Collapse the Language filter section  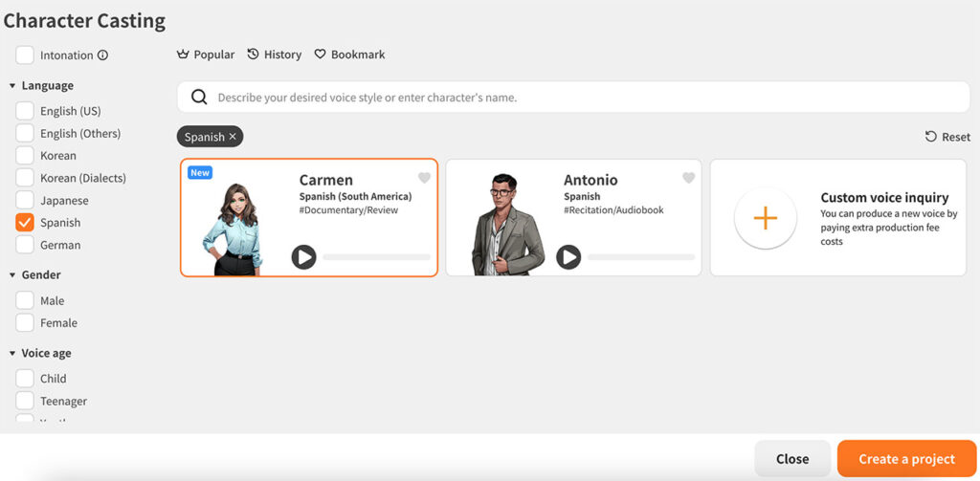(12, 85)
